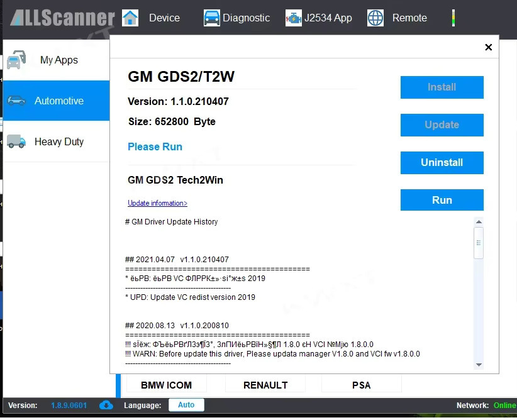Viewport: 517px width, 420px height.
Task: Open the RENAULT app tile
Action: pos(265,385)
